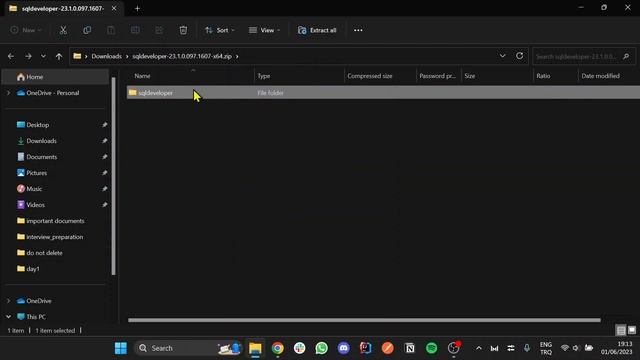Sort by Compressed size column header
This screenshot has width=640, height=360.
tap(369, 76)
